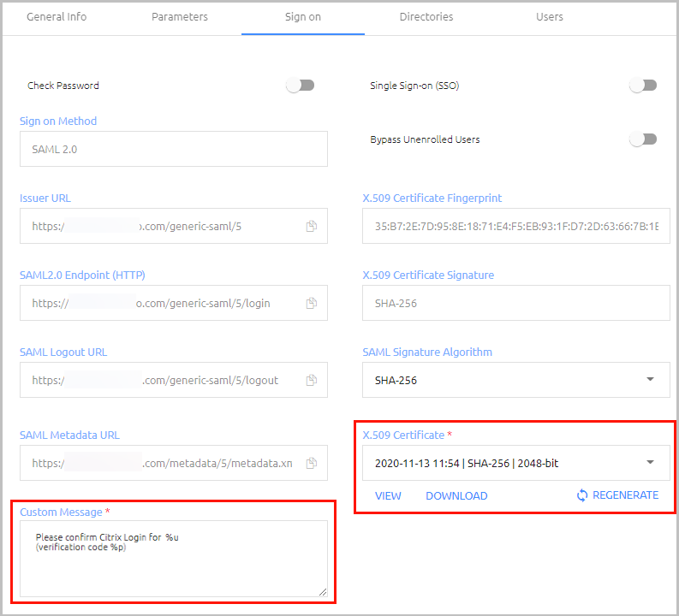This screenshot has width=679, height=616.
Task: Copy the Issuer URL value
Action: coord(312,226)
